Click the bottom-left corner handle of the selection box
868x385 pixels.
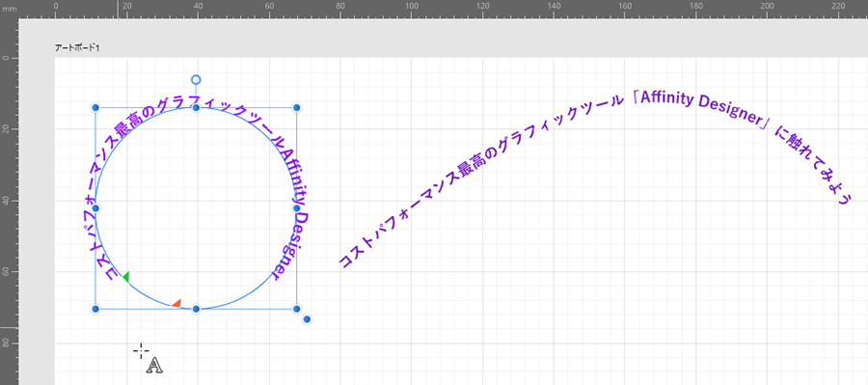(95, 309)
